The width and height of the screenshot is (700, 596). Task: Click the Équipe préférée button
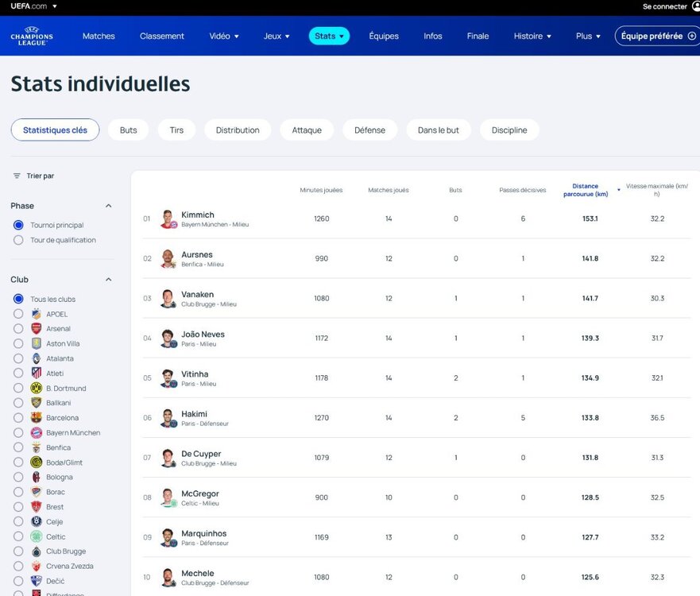pyautogui.click(x=657, y=37)
